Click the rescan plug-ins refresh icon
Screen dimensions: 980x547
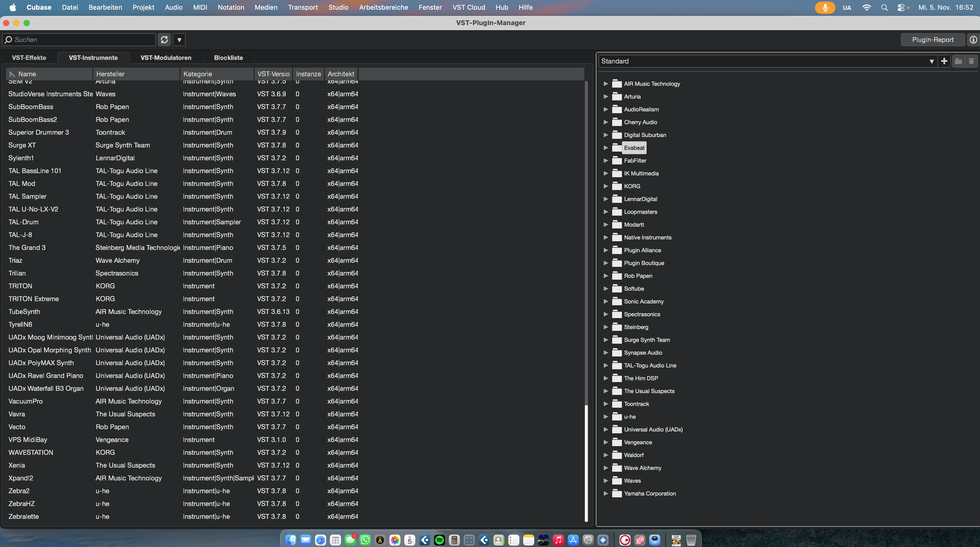click(x=164, y=39)
